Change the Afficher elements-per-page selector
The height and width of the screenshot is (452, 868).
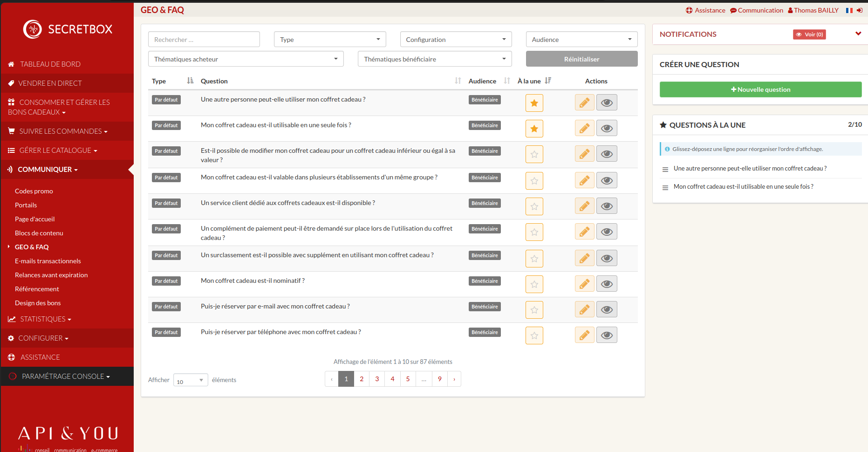pos(191,380)
